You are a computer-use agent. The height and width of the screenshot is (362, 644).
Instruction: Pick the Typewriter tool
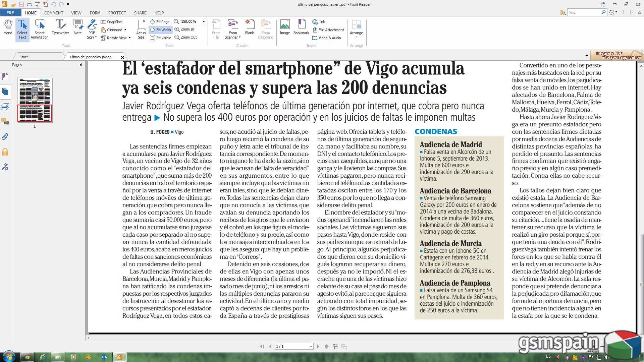point(60,27)
